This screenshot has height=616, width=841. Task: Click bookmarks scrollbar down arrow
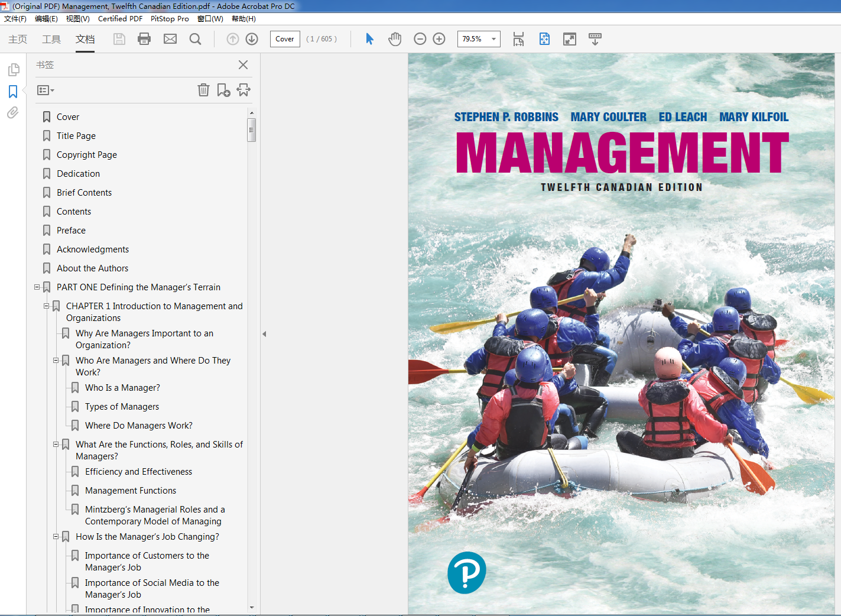(x=252, y=607)
